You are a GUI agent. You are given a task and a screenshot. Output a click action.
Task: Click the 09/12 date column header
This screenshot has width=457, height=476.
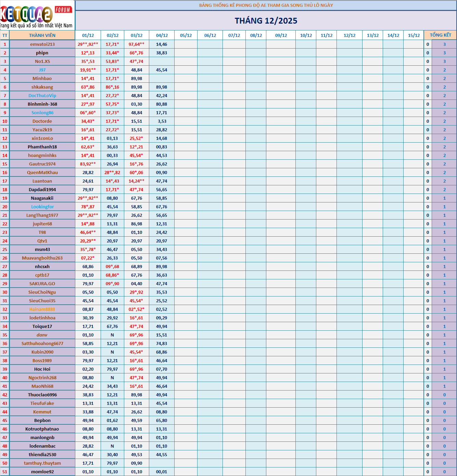coord(281,35)
